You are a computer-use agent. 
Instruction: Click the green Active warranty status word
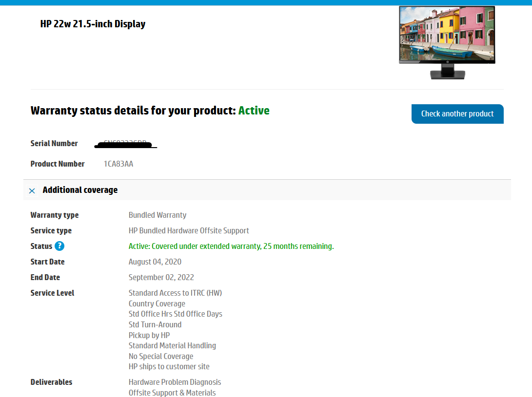tap(254, 111)
